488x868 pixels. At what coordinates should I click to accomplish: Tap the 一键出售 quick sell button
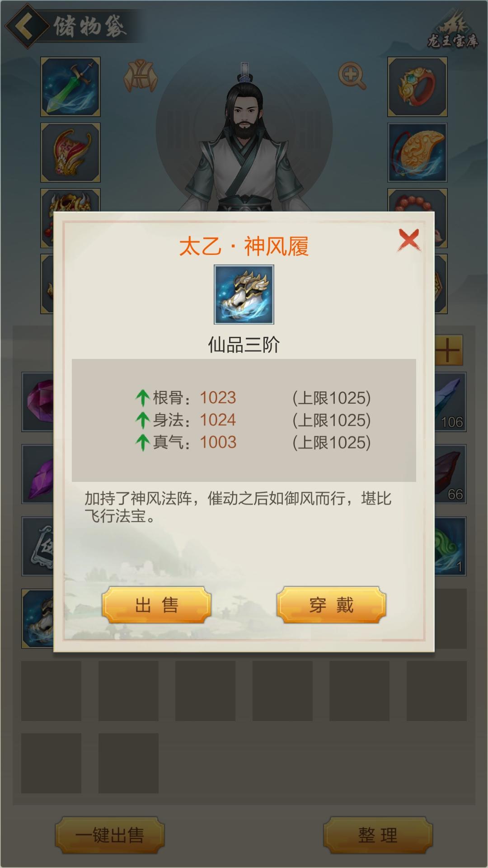click(110, 835)
